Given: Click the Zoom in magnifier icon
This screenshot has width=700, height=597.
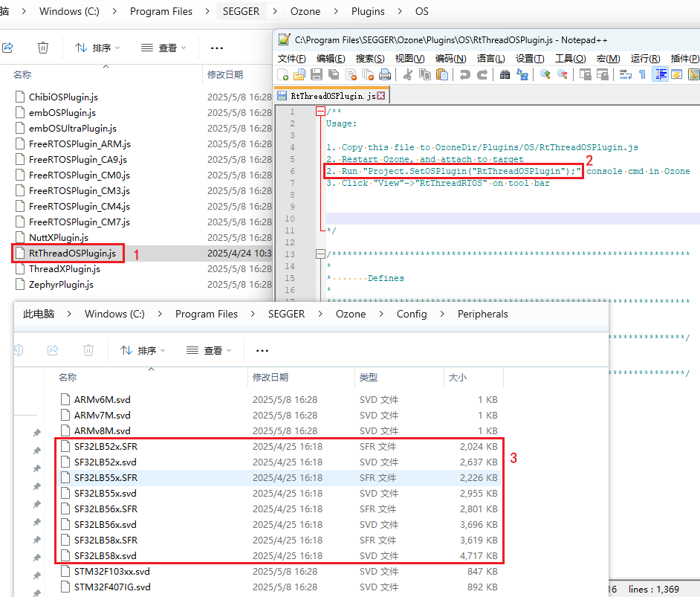Looking at the screenshot, I should click(545, 74).
